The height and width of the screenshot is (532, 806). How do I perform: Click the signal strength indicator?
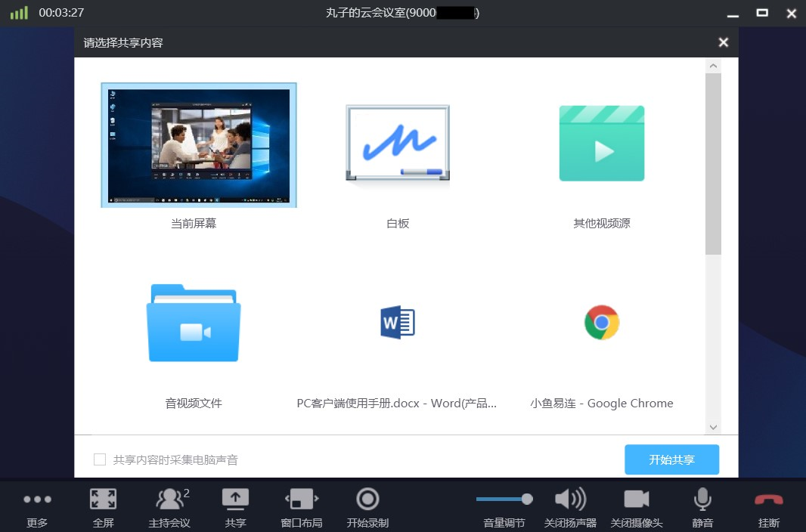click(19, 13)
